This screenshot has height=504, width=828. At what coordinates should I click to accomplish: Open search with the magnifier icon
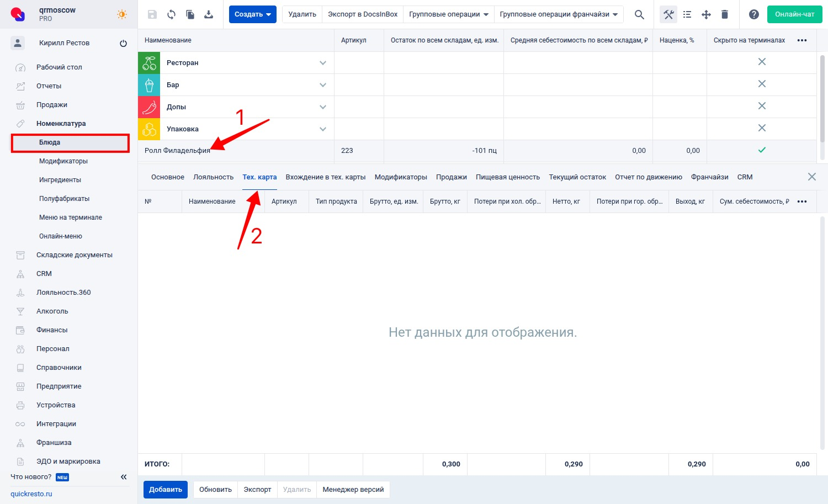click(x=639, y=14)
